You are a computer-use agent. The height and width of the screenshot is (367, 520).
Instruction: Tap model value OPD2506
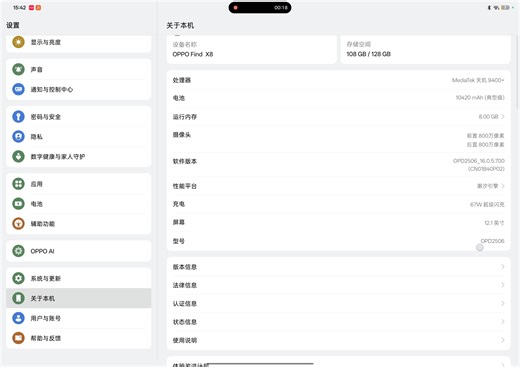point(492,241)
